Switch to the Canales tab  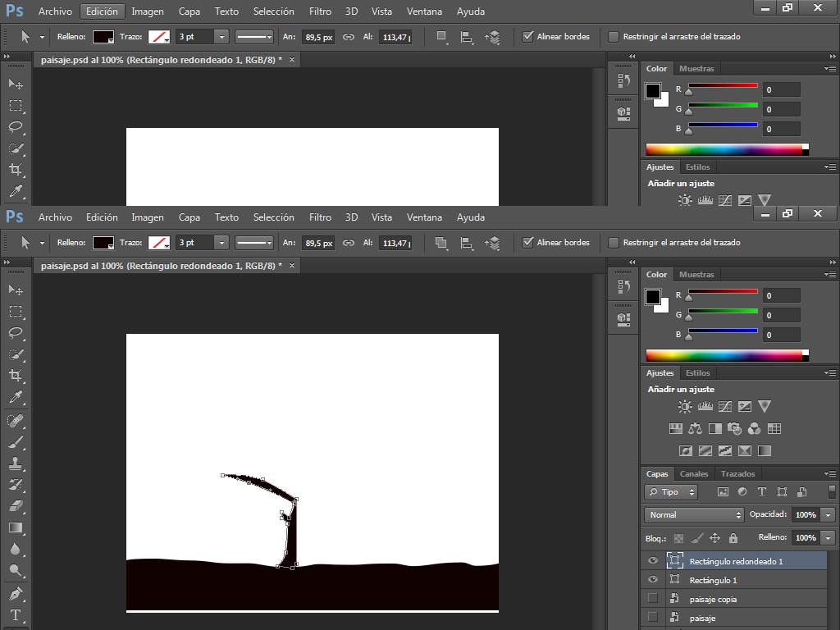coord(694,473)
